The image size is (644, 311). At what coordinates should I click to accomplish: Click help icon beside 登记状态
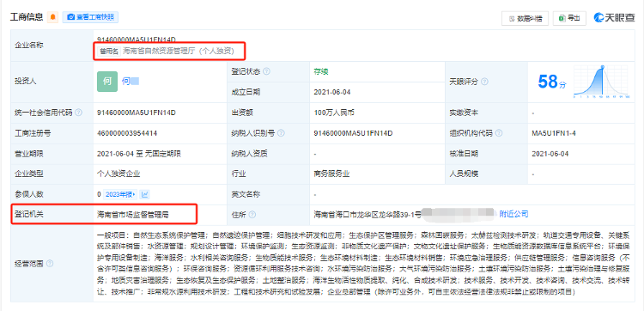266,71
